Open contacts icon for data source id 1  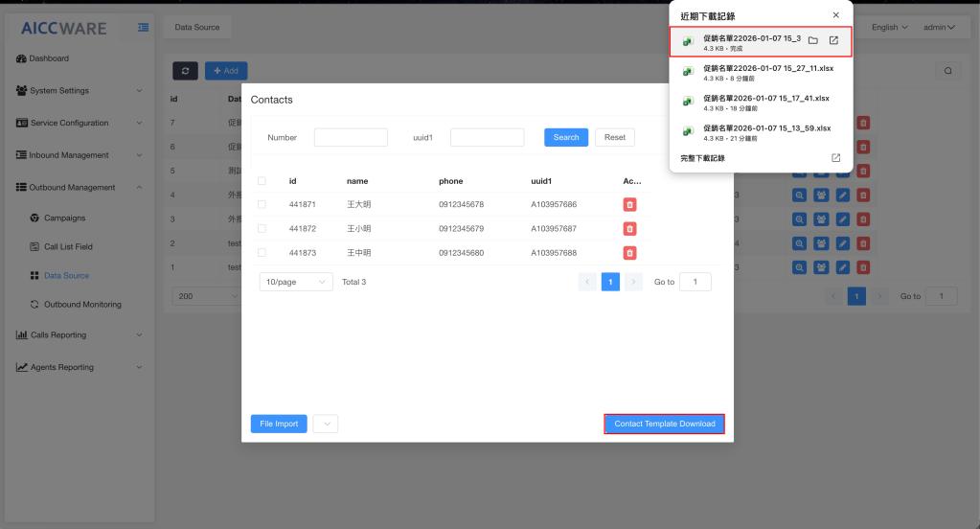pyautogui.click(x=821, y=267)
